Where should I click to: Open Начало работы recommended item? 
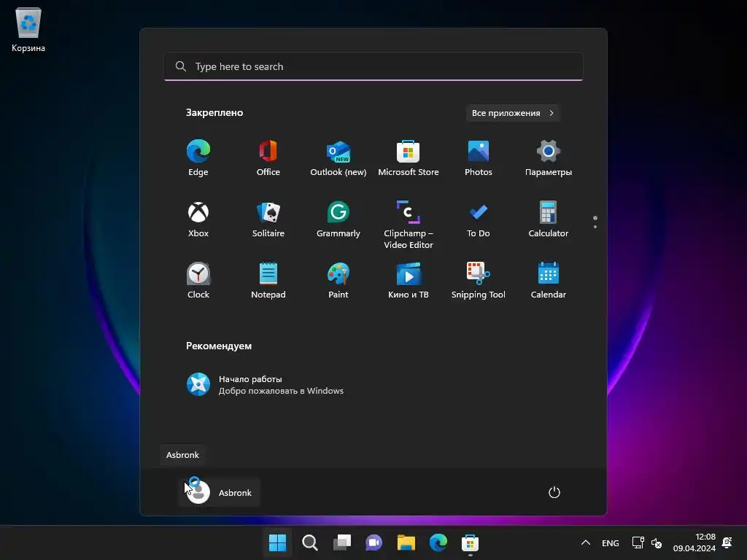(x=265, y=384)
